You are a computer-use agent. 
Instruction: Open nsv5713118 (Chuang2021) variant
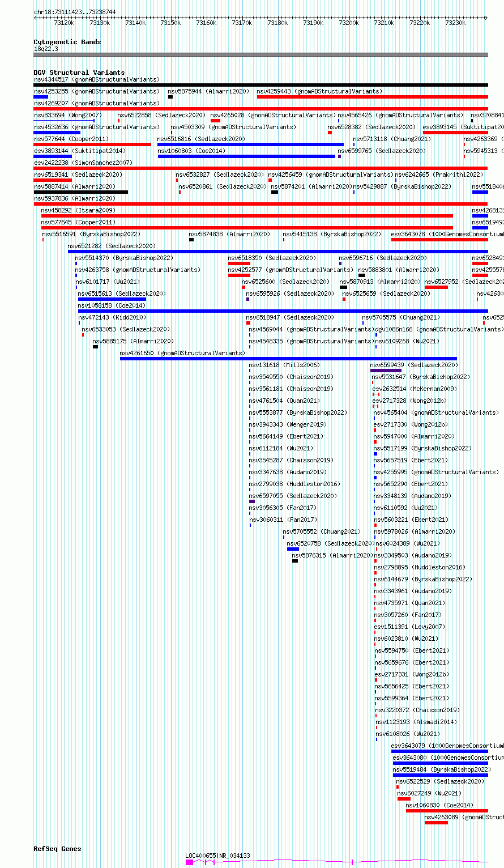click(x=392, y=139)
